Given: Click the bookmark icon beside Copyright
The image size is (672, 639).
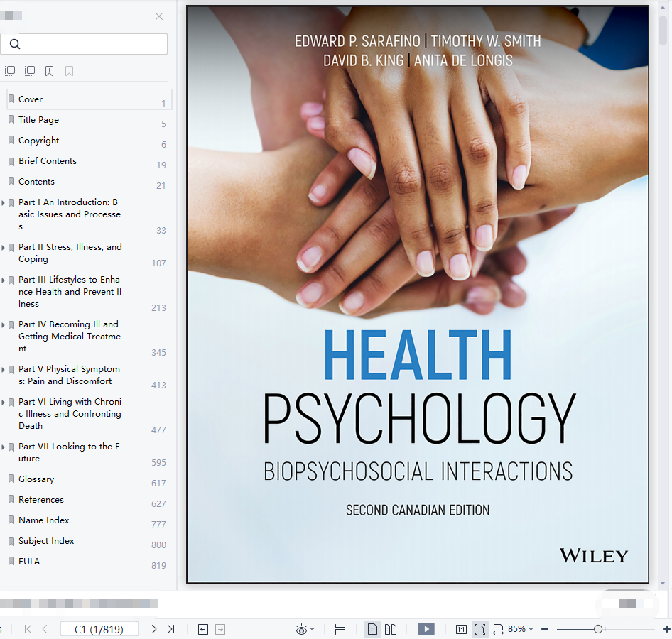Looking at the screenshot, I should [11, 141].
